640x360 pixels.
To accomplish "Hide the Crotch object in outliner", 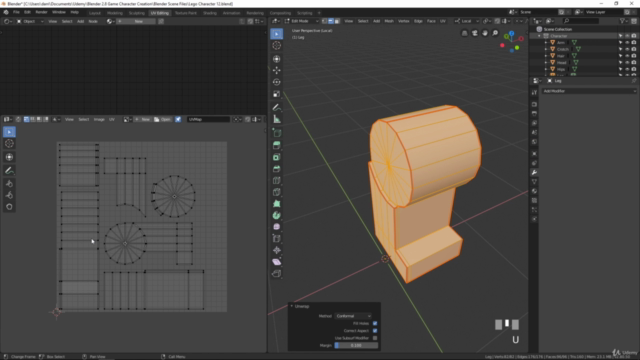I will pyautogui.click(x=627, y=49).
